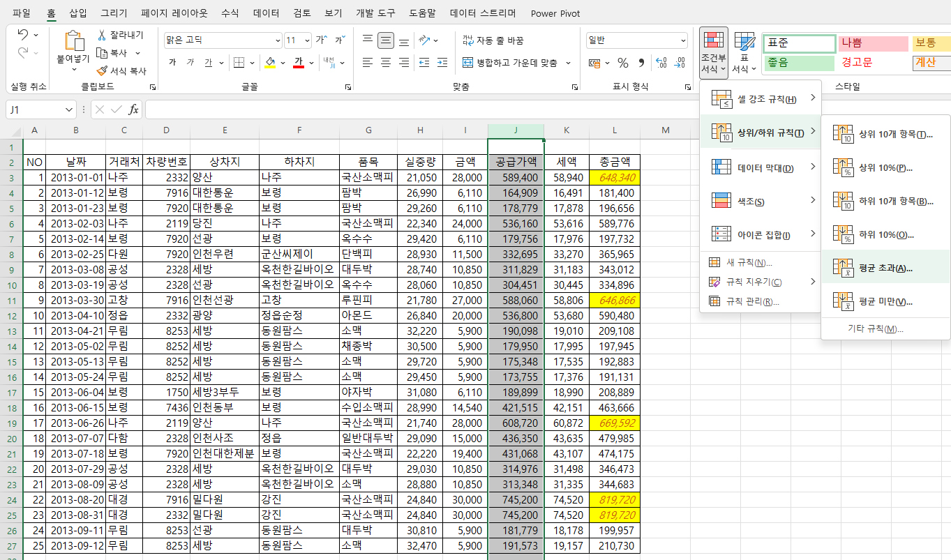
Task: Select 평균 미만 (Below Average) rule
Action: [885, 301]
